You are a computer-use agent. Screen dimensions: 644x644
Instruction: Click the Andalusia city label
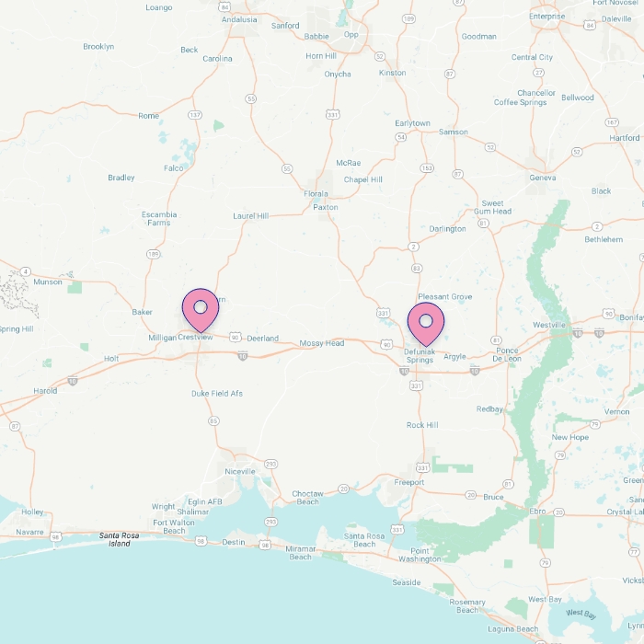pyautogui.click(x=239, y=19)
